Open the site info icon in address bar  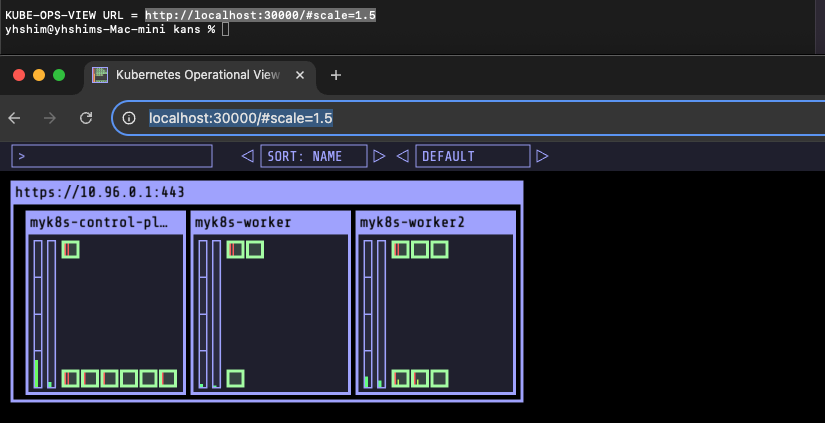point(129,118)
